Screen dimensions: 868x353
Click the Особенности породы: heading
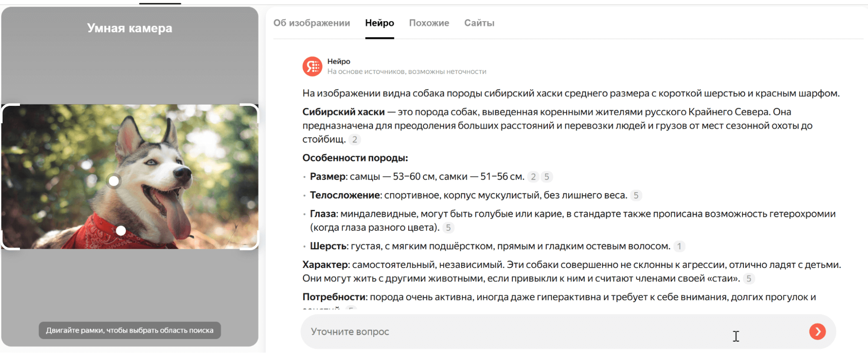(355, 158)
